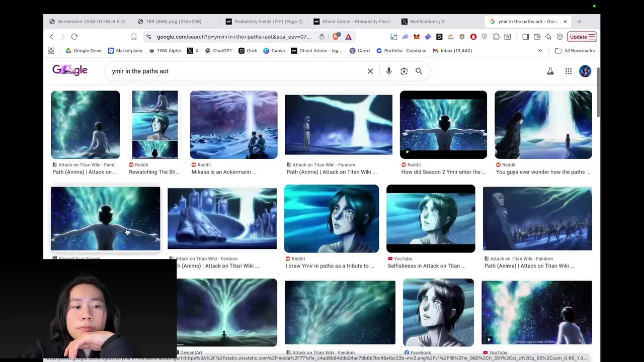Open You guys ever wonder Reddit thumbnail
This screenshot has width=644, height=362.
543,125
